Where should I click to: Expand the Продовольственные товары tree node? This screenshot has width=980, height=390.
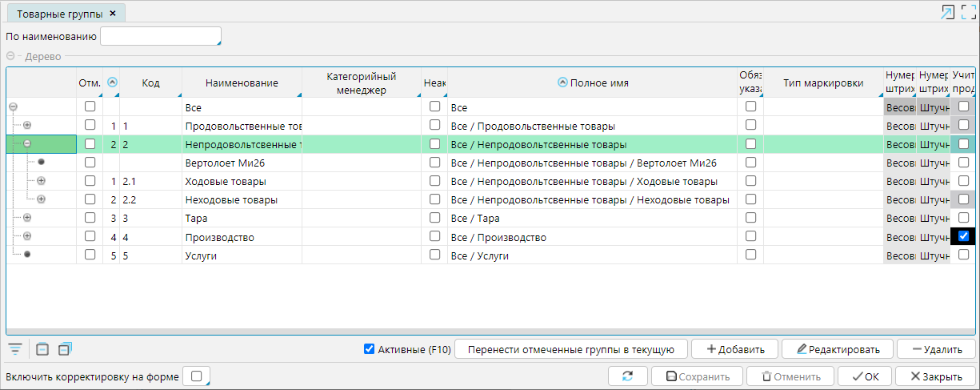point(27,125)
